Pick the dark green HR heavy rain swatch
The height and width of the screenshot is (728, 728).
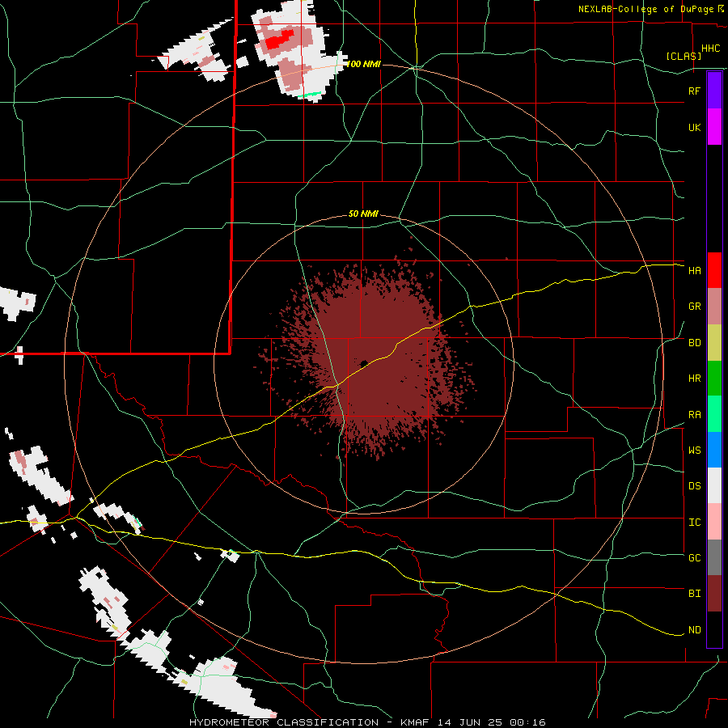pos(714,379)
